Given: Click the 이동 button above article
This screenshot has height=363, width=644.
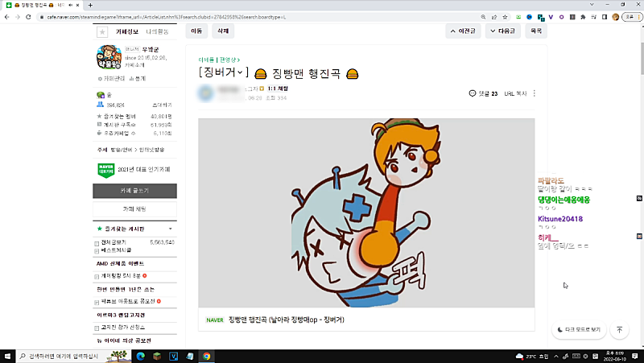Looking at the screenshot, I should [196, 31].
